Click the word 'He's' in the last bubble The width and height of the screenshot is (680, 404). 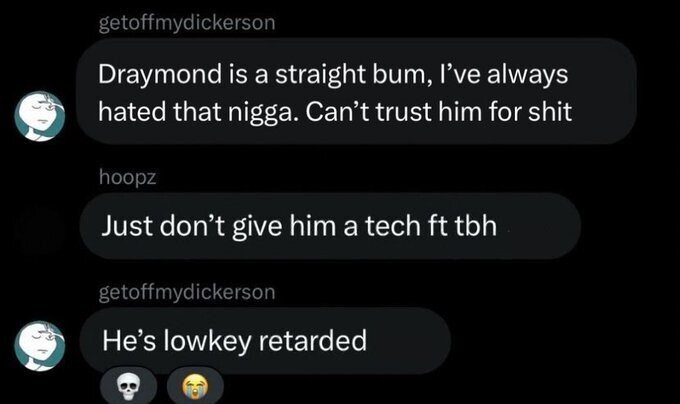pyautogui.click(x=129, y=341)
